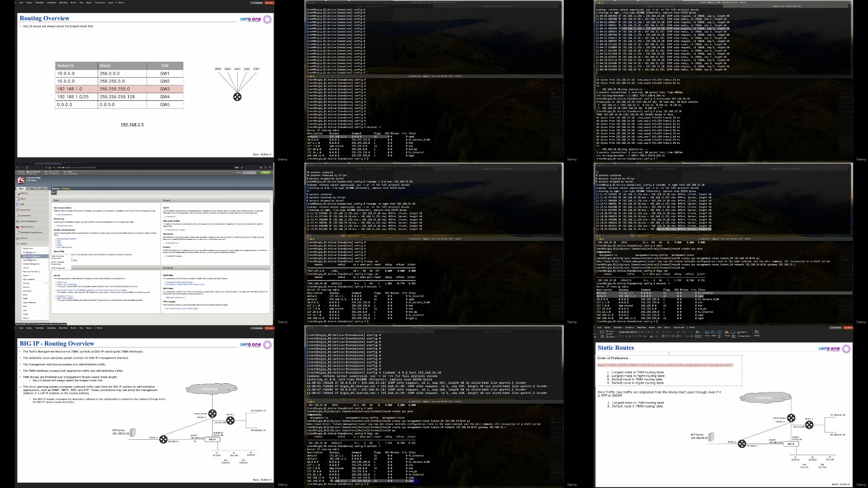Click Comments button in Routing Overview window
This screenshot has width=868, height=488.
point(258,2)
